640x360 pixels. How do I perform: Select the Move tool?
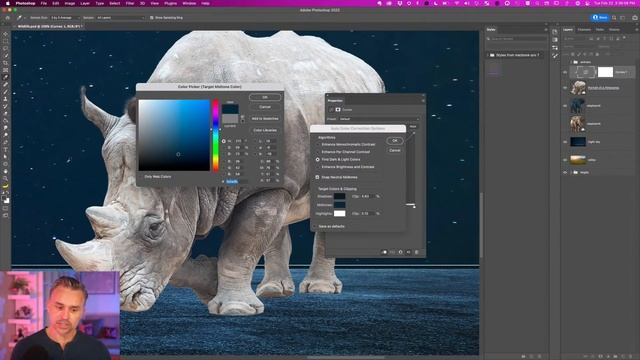point(5,34)
